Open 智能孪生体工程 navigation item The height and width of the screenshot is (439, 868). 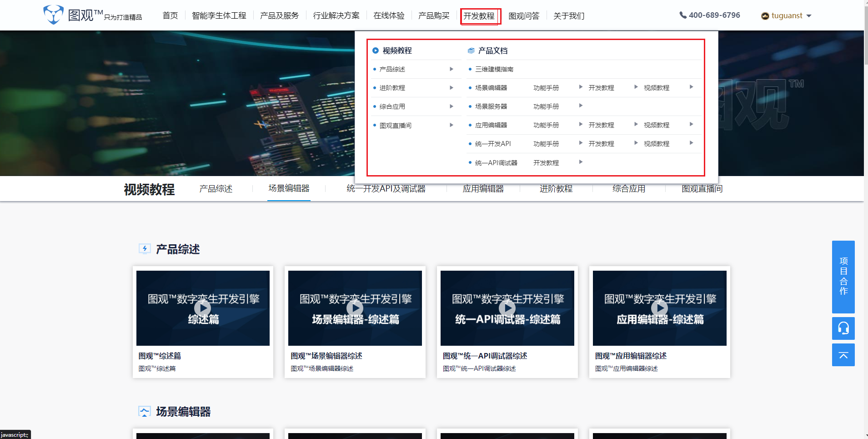pos(219,15)
